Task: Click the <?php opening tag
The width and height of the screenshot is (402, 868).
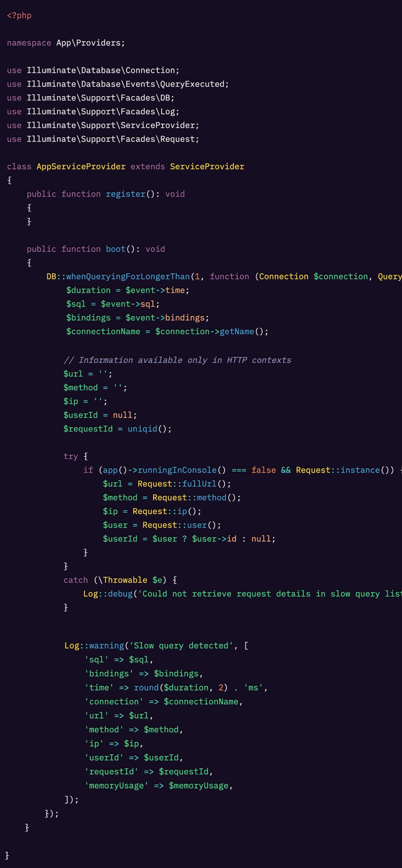Action: pyautogui.click(x=19, y=16)
